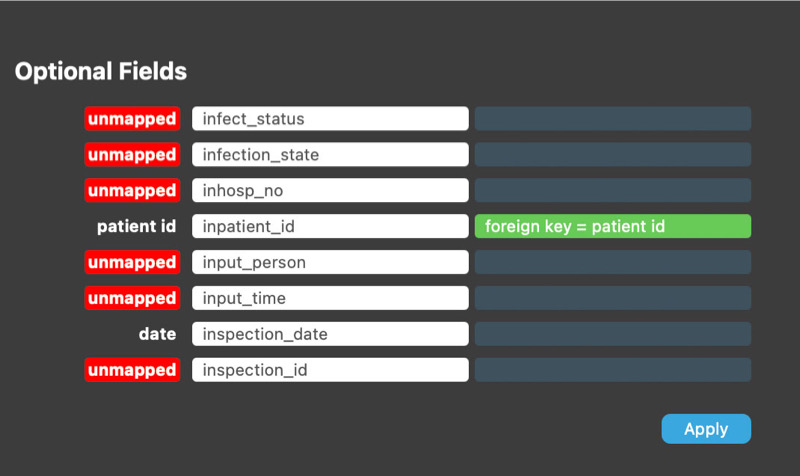Click the unmapped badge beside input_person
The image size is (800, 476).
(x=132, y=262)
